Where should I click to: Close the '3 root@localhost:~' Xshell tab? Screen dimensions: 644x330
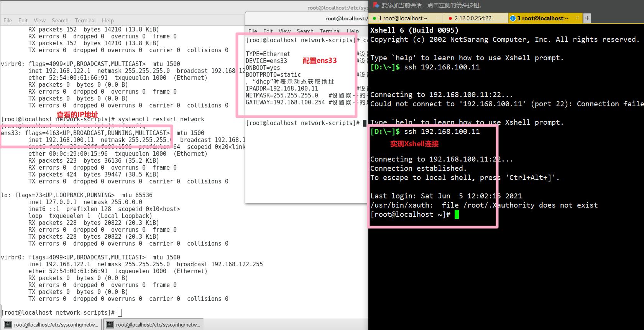578,18
